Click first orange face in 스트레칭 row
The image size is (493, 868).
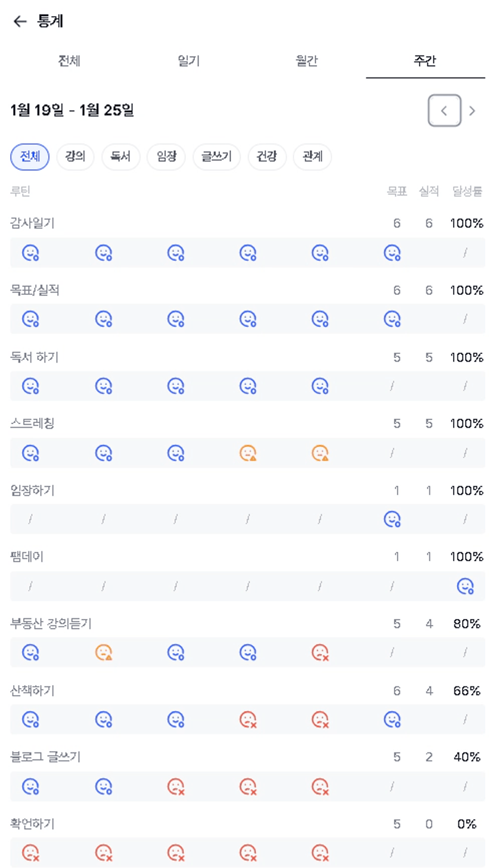(x=248, y=453)
